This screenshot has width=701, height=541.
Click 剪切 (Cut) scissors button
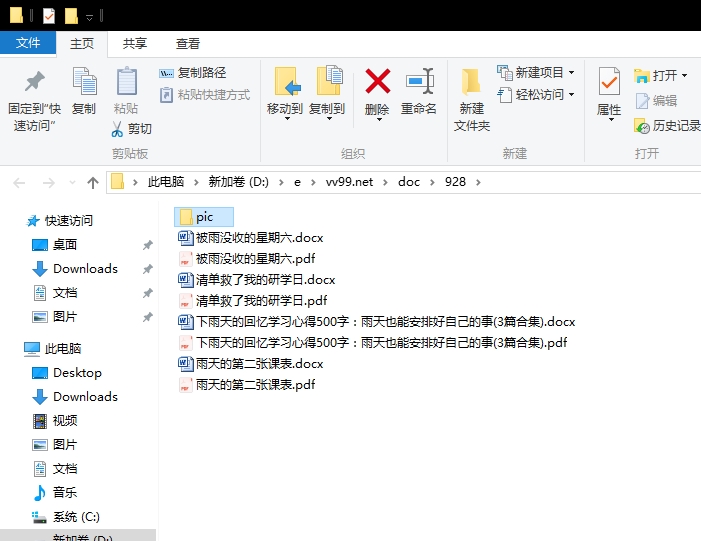tap(131, 129)
